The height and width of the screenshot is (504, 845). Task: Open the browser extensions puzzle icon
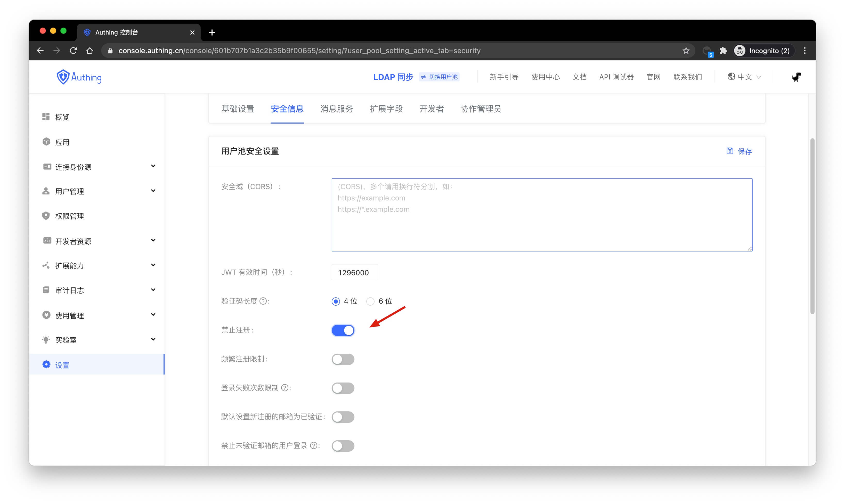723,51
